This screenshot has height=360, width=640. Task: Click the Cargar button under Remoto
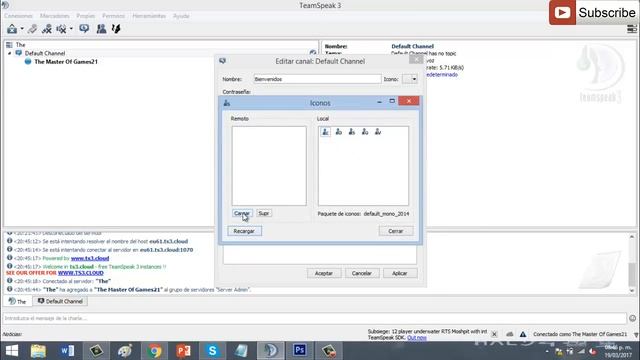[242, 213]
